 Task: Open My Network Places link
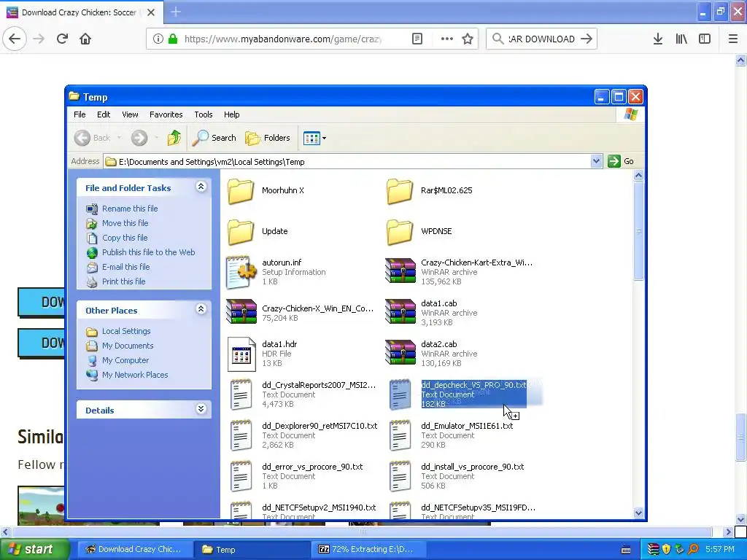pos(135,375)
